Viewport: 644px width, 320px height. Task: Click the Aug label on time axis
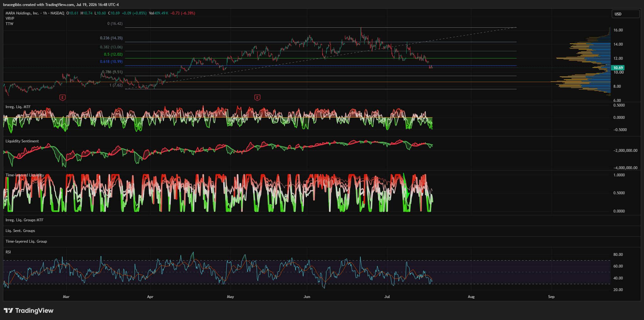pos(471,297)
